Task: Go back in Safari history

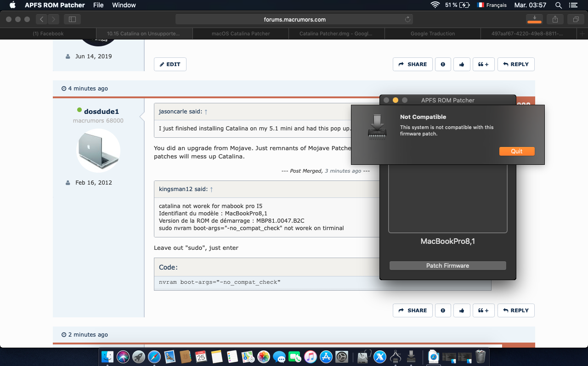Action: [x=42, y=19]
